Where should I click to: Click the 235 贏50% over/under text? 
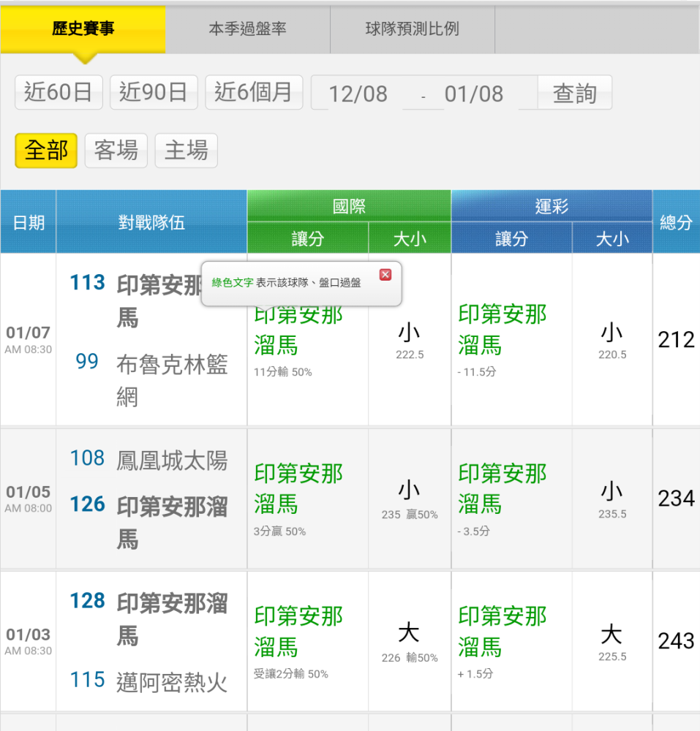[x=410, y=515]
